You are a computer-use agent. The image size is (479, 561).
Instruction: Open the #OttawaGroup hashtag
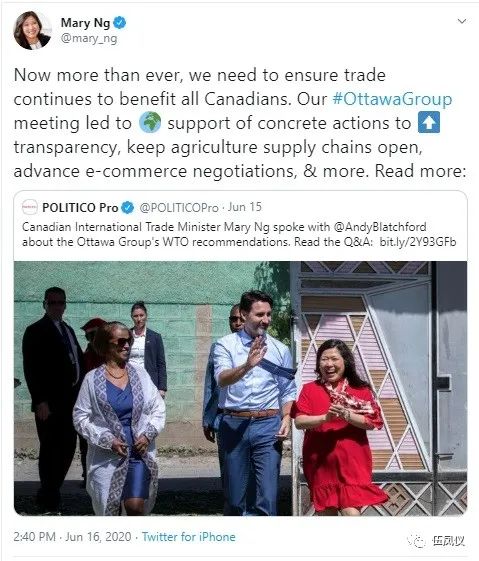click(392, 99)
